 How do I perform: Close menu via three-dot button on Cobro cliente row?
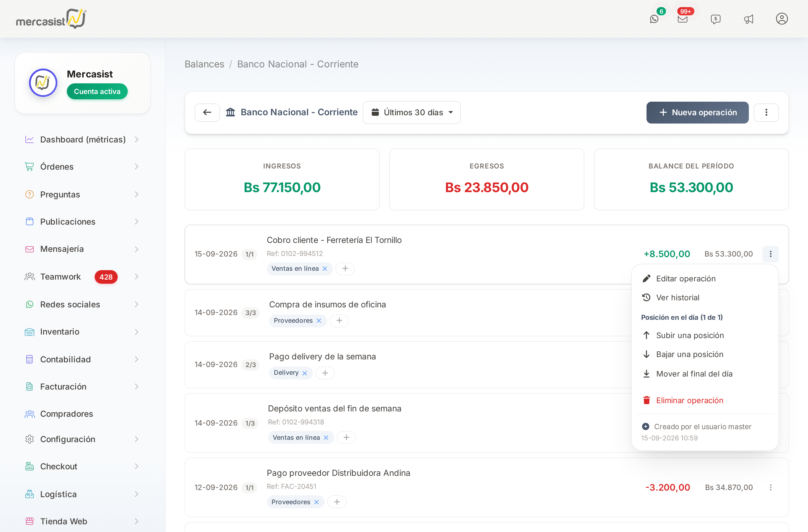point(770,254)
